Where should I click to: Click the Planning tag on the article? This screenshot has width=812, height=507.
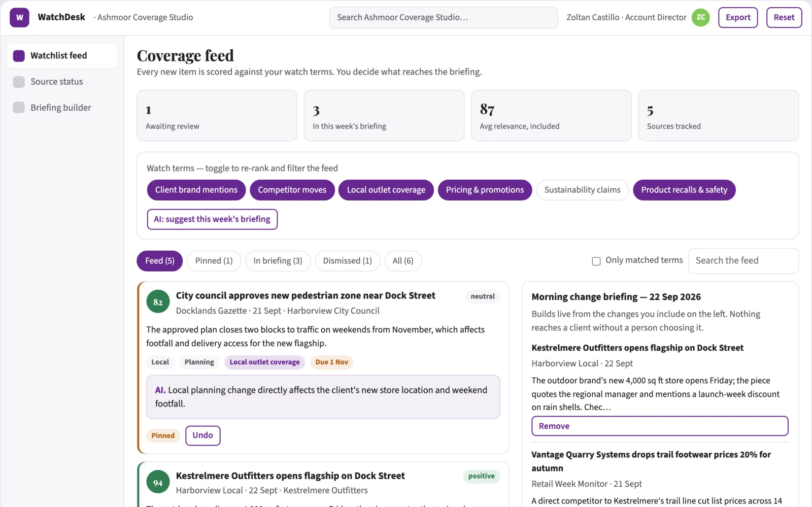click(x=199, y=362)
